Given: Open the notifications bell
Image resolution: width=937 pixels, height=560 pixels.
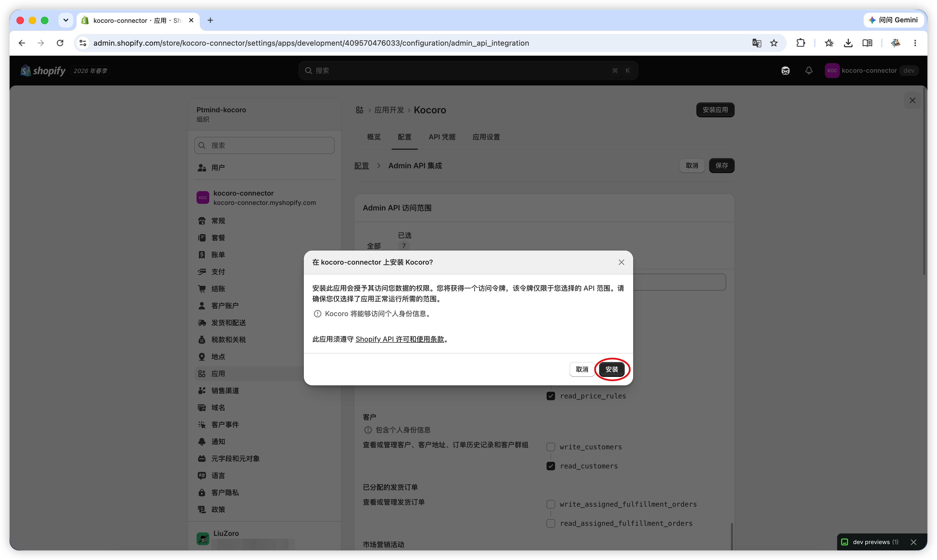Looking at the screenshot, I should coord(809,71).
